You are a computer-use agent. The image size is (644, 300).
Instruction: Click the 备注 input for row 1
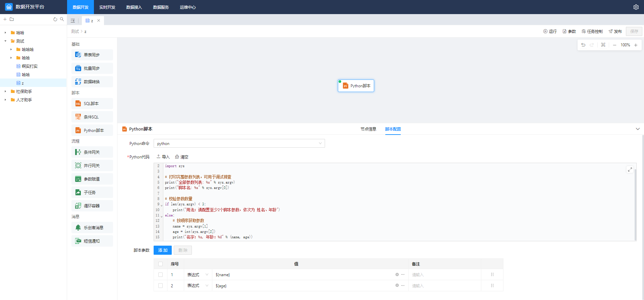click(x=444, y=274)
